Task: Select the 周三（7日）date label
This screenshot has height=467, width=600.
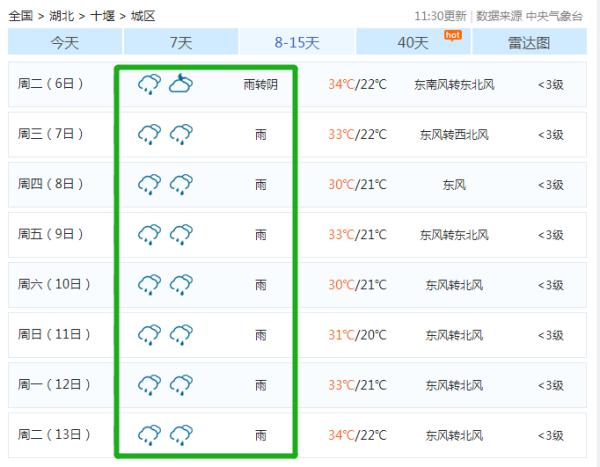Action: [51, 134]
